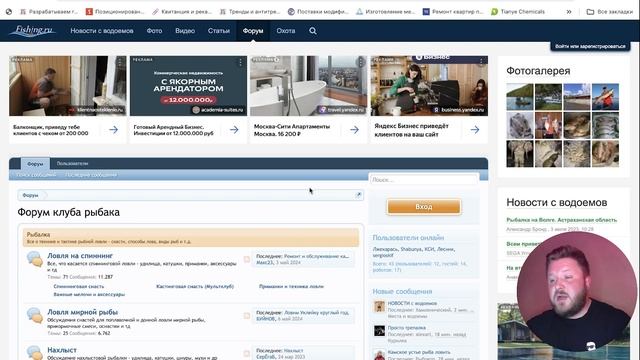Screen dimensions: 640x360
Task: Open 'Просто трепалка' new message
Action: [407, 328]
